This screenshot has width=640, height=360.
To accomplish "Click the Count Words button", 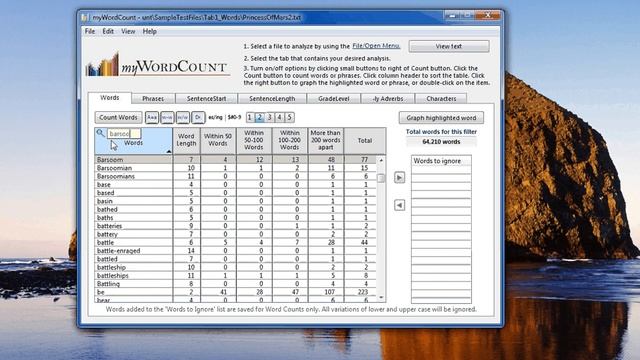I will (118, 118).
